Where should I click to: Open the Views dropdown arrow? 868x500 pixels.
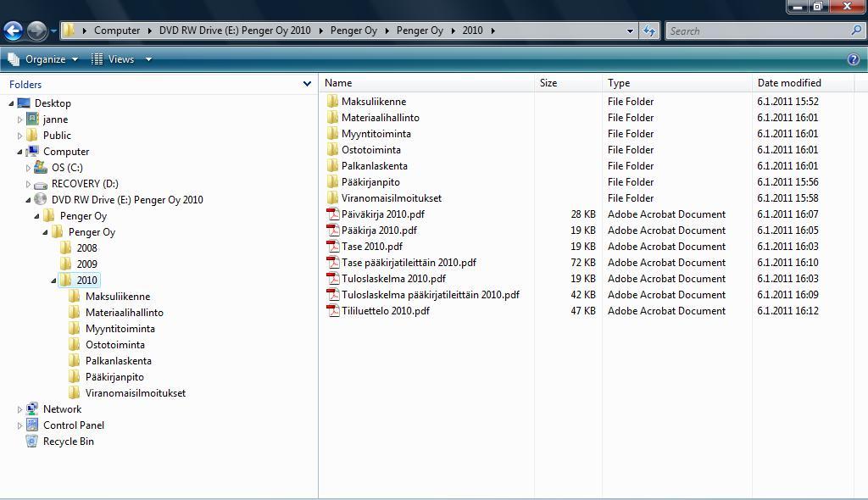(148, 59)
